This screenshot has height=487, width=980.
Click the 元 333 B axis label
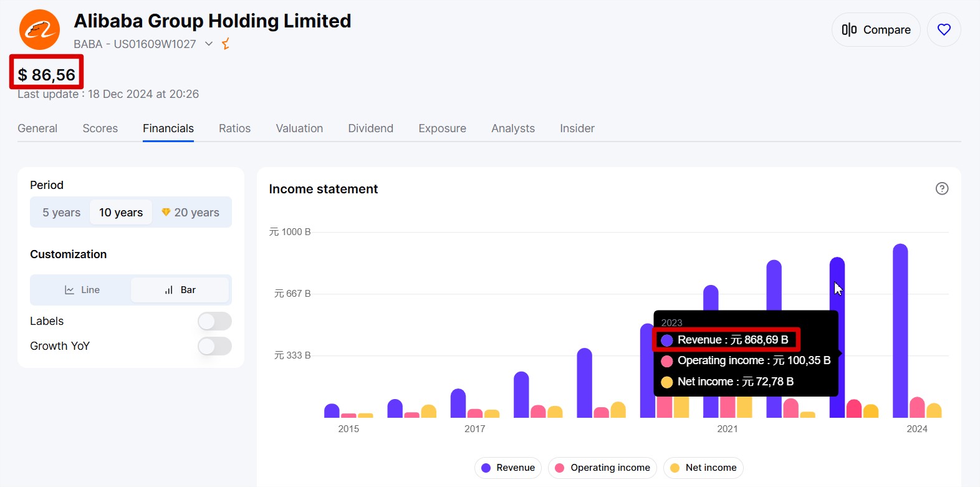coord(292,355)
